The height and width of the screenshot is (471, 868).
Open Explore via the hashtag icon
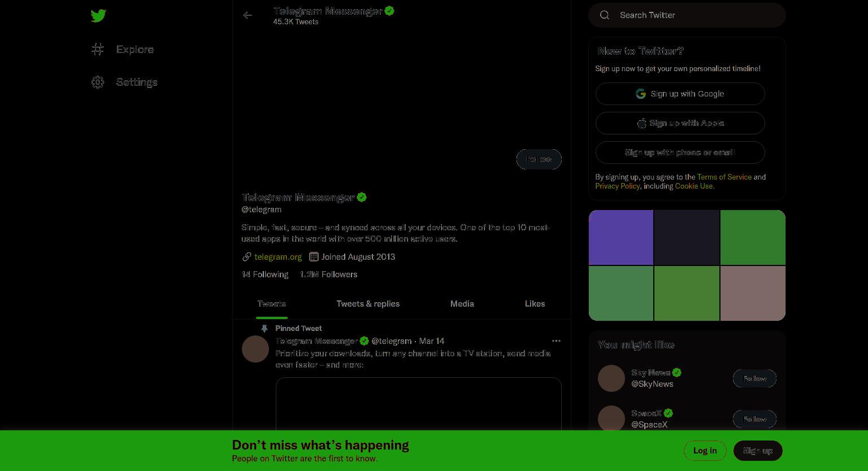(x=98, y=50)
